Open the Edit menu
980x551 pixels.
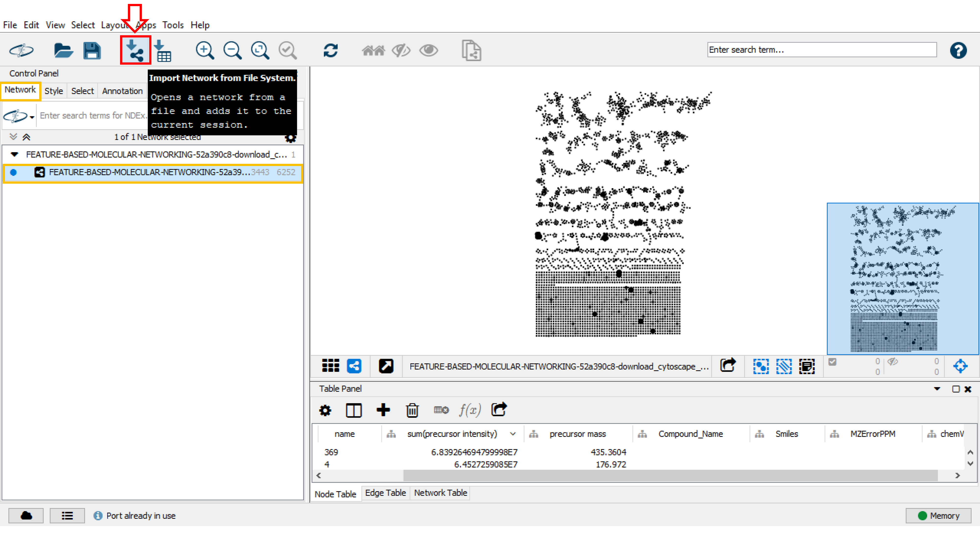point(31,25)
